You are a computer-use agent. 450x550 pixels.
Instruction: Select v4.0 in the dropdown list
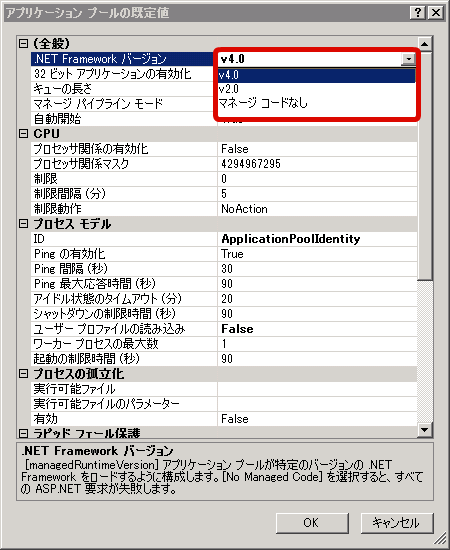(x=316, y=75)
